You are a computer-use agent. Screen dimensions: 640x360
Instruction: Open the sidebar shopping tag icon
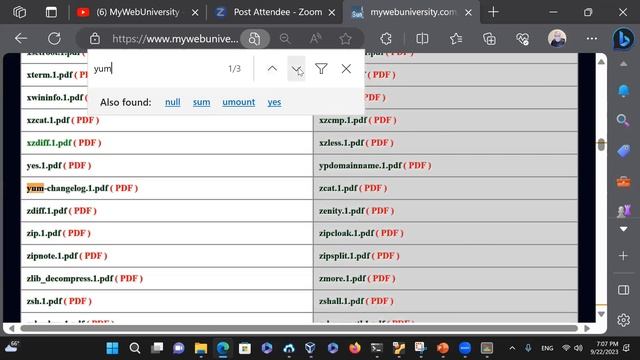point(623,151)
